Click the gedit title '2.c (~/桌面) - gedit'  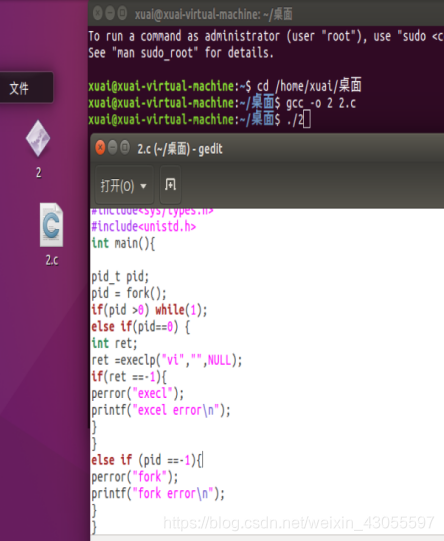click(x=180, y=149)
